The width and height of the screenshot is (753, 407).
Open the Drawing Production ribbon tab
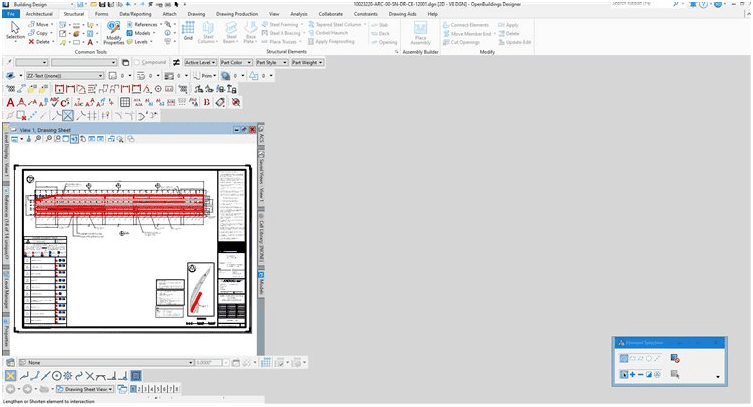[237, 14]
